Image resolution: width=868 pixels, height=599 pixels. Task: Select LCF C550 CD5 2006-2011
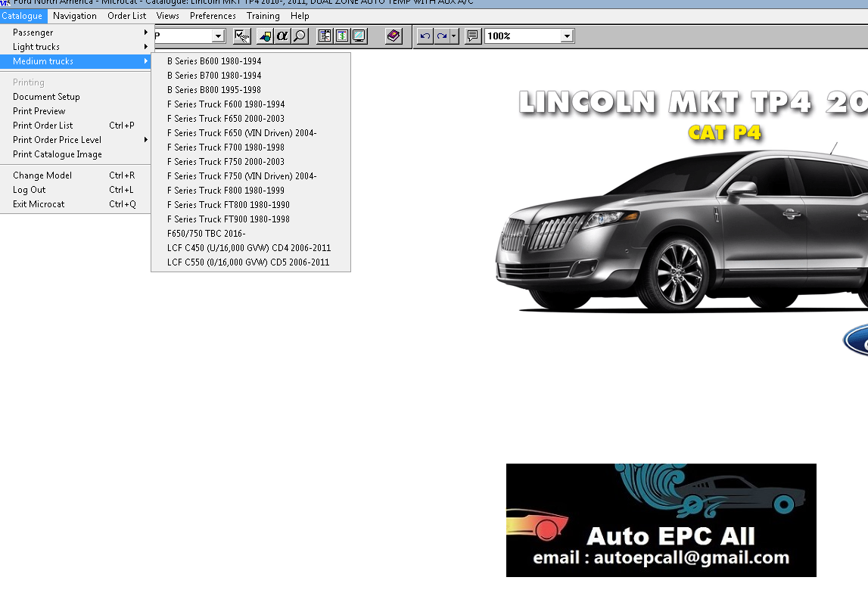[x=250, y=262]
